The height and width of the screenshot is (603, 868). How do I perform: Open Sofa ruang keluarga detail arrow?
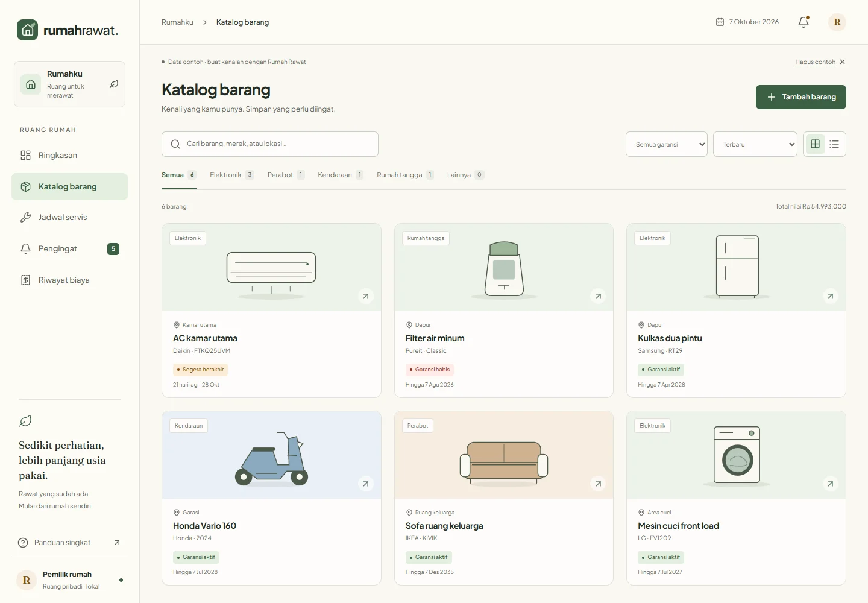tap(598, 484)
